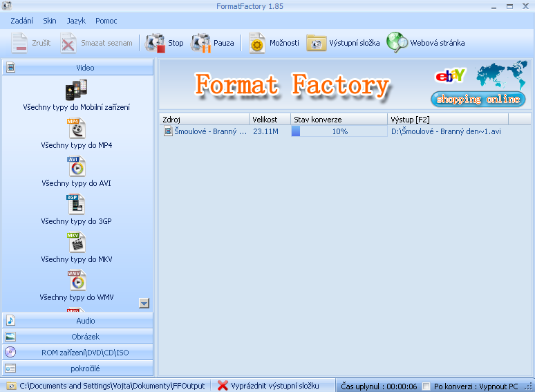
Task: Click the output folder icon in status bar
Action: pos(12,386)
